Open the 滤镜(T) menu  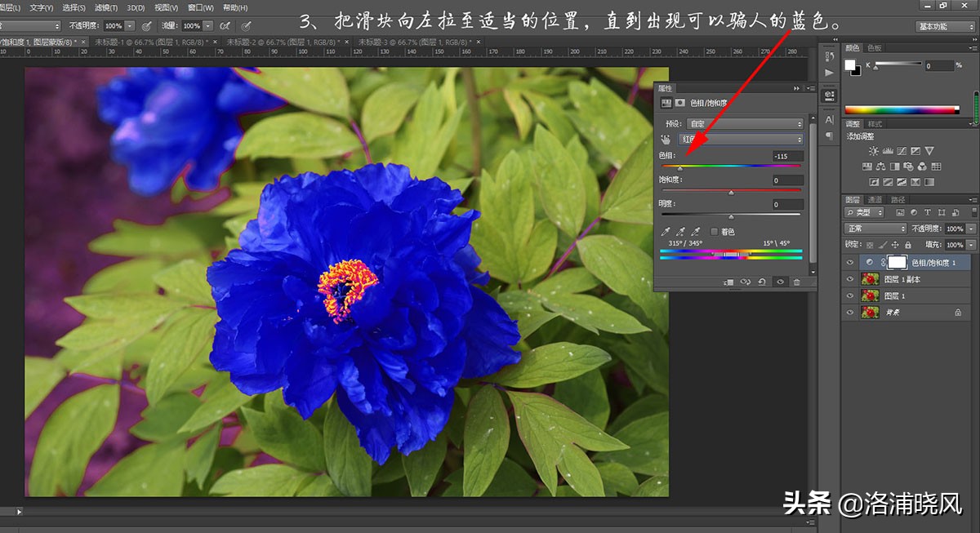(106, 7)
